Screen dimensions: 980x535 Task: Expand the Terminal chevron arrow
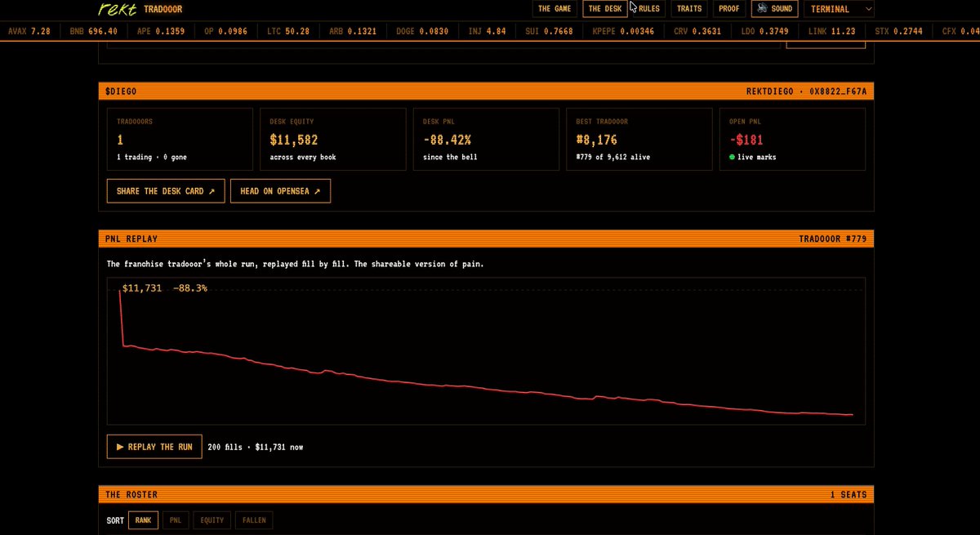867,9
